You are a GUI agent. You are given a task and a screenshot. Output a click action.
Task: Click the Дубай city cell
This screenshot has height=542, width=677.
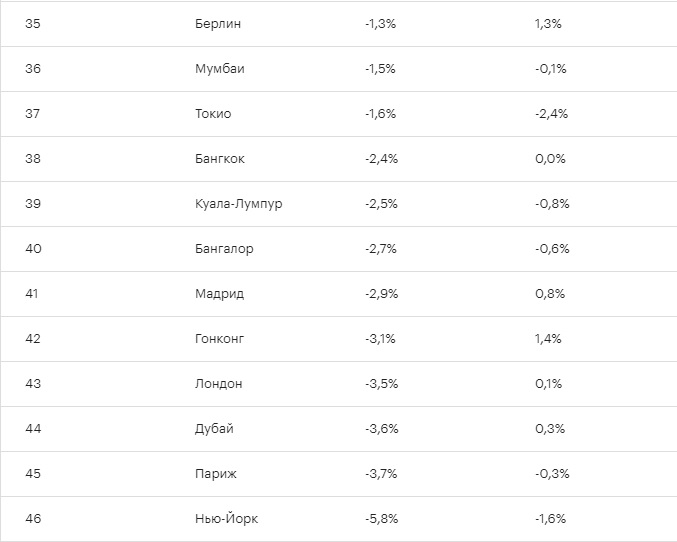click(214, 429)
